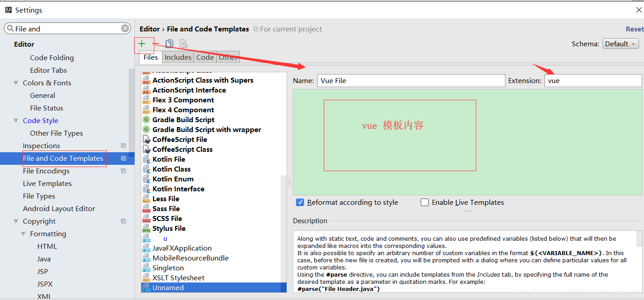Select JSP under Copyright Formatting

click(x=43, y=271)
